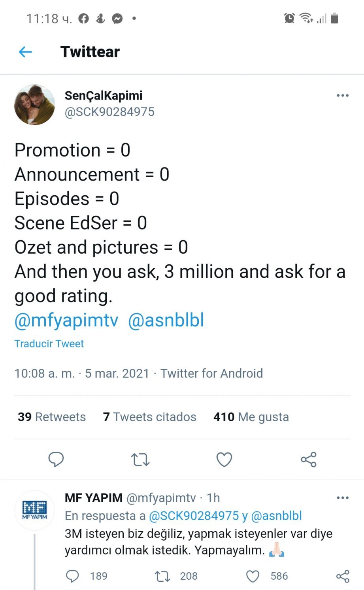Screen dimensions: 364x590
Task: Click the @mfyapimtv mention in tweet
Action: [66, 320]
